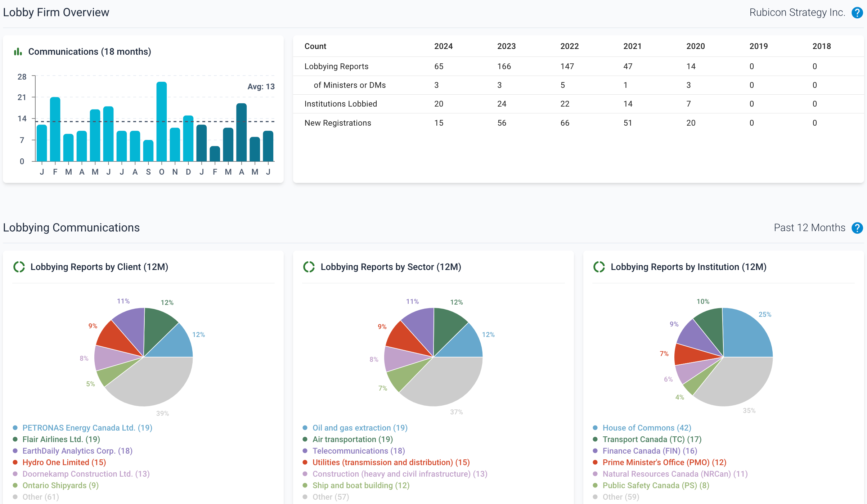The width and height of the screenshot is (867, 504).
Task: Click PETRONAS blue legend dot
Action: tap(15, 428)
